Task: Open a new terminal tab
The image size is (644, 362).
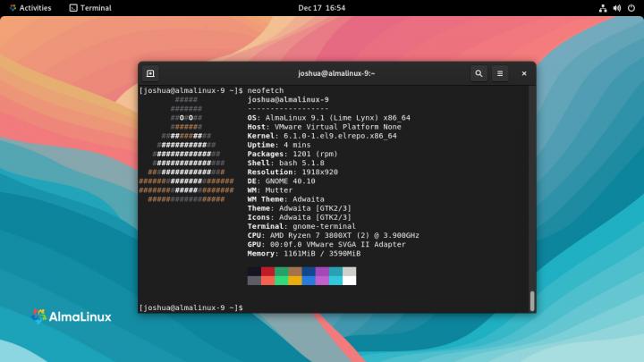Action: 151,73
